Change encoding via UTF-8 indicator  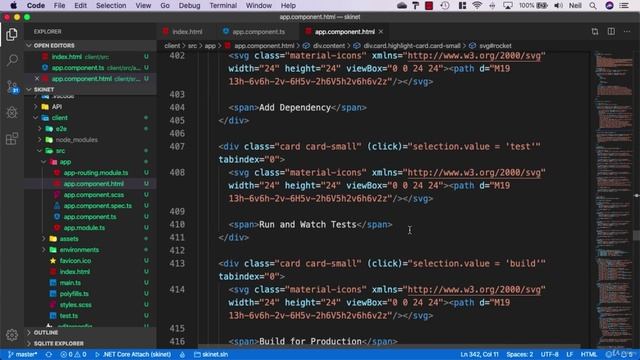click(x=549, y=354)
